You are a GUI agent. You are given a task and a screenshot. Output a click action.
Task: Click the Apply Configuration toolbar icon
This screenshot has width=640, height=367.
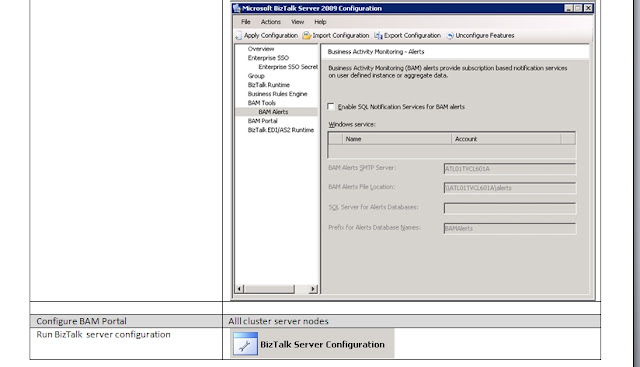[238, 36]
